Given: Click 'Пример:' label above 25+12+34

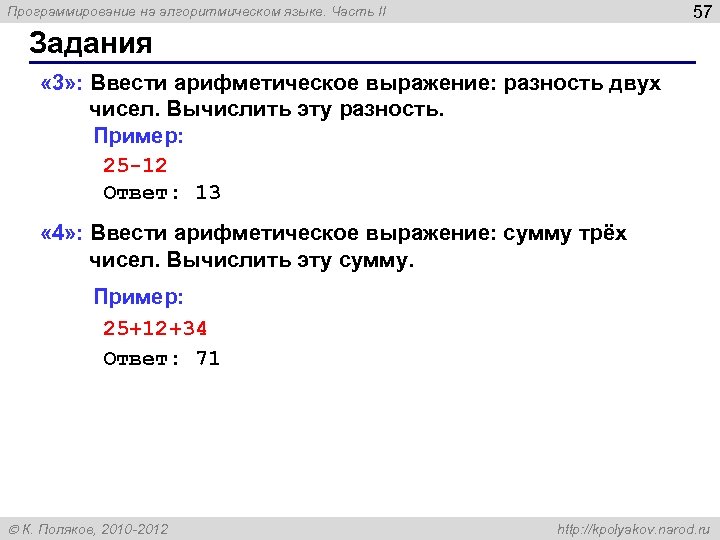Looking at the screenshot, I should [x=139, y=297].
